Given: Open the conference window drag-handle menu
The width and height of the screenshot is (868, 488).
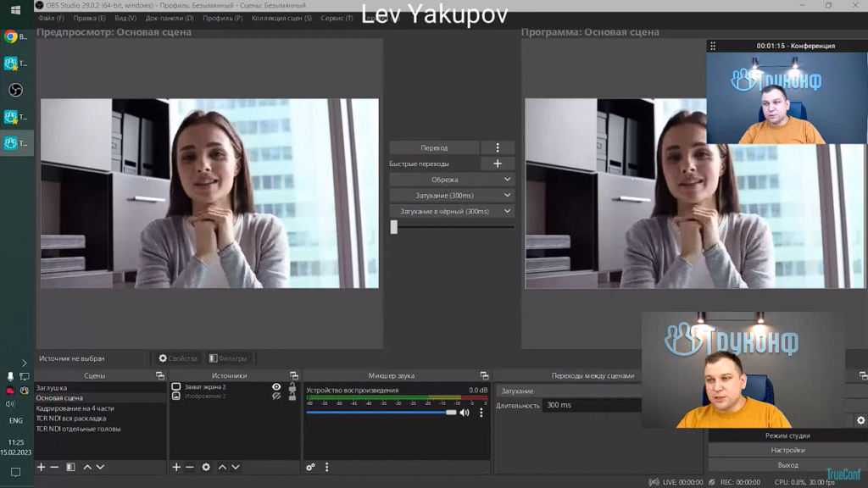Looking at the screenshot, I should click(713, 46).
